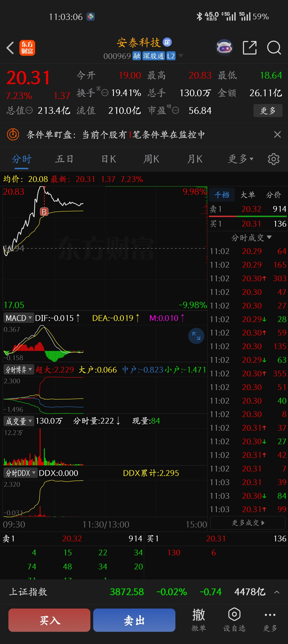Switch to the 月K chart tab
This screenshot has height=644, width=288.
(195, 159)
